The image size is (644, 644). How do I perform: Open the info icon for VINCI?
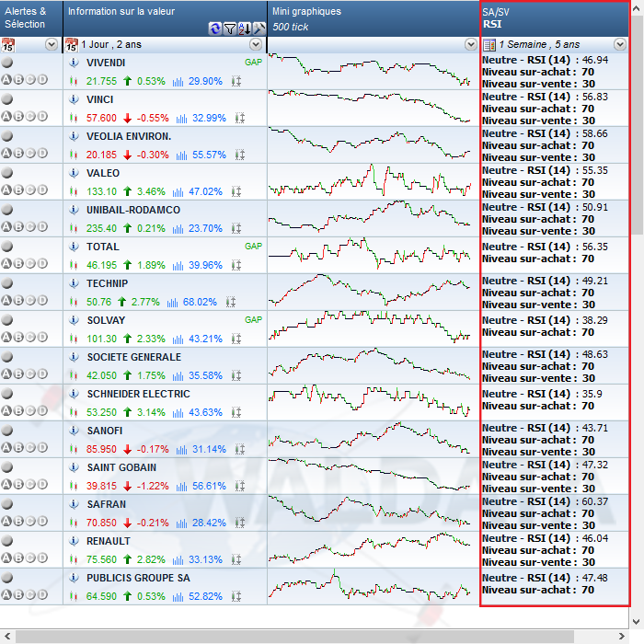coord(74,99)
